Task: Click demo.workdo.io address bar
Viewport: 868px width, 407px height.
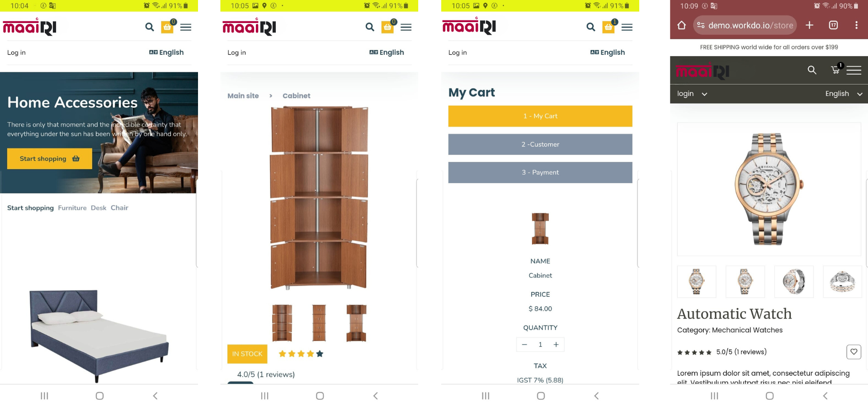Action: (745, 25)
